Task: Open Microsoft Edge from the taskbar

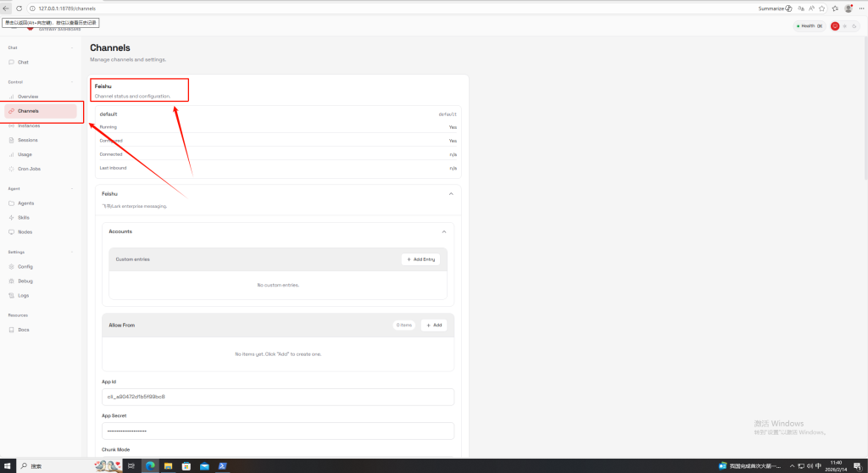Action: (150, 466)
